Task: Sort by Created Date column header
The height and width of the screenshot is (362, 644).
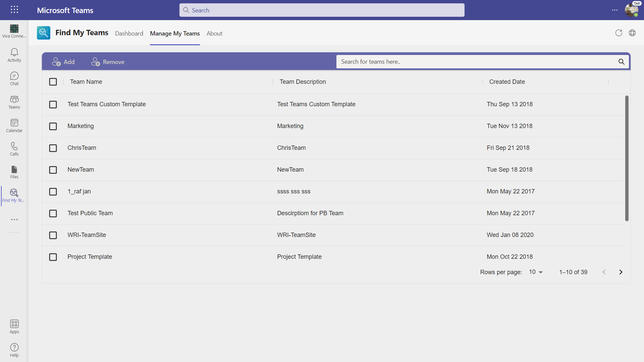Action: click(x=507, y=82)
